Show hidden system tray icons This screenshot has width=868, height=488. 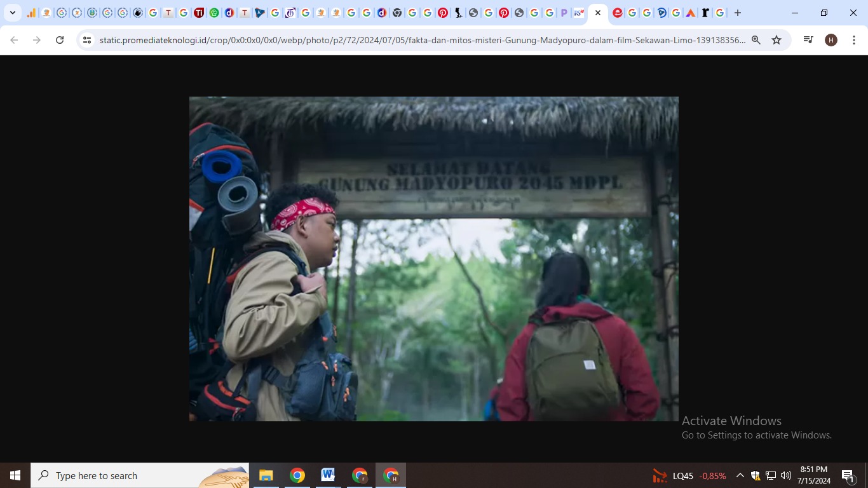(x=740, y=475)
